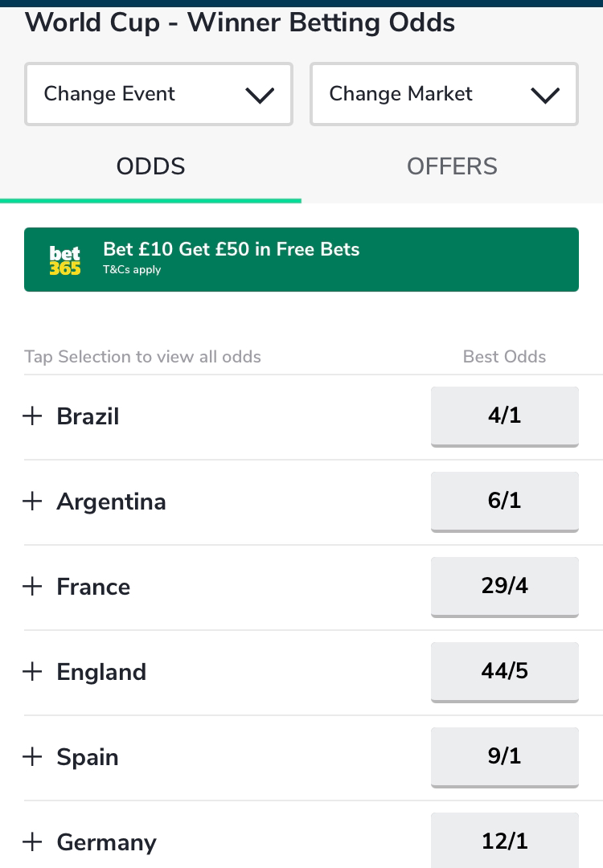
Task: Expand the England row plus icon
Action: 32,672
